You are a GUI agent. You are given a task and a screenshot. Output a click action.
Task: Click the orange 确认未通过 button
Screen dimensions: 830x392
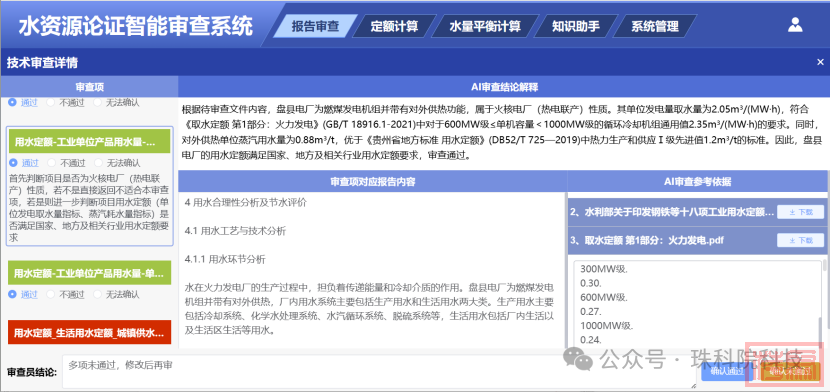[790, 371]
